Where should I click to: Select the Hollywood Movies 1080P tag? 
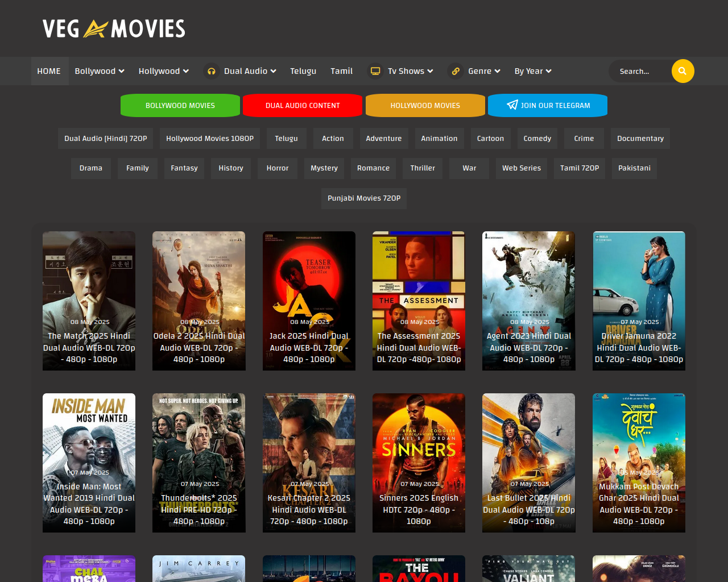click(x=210, y=138)
